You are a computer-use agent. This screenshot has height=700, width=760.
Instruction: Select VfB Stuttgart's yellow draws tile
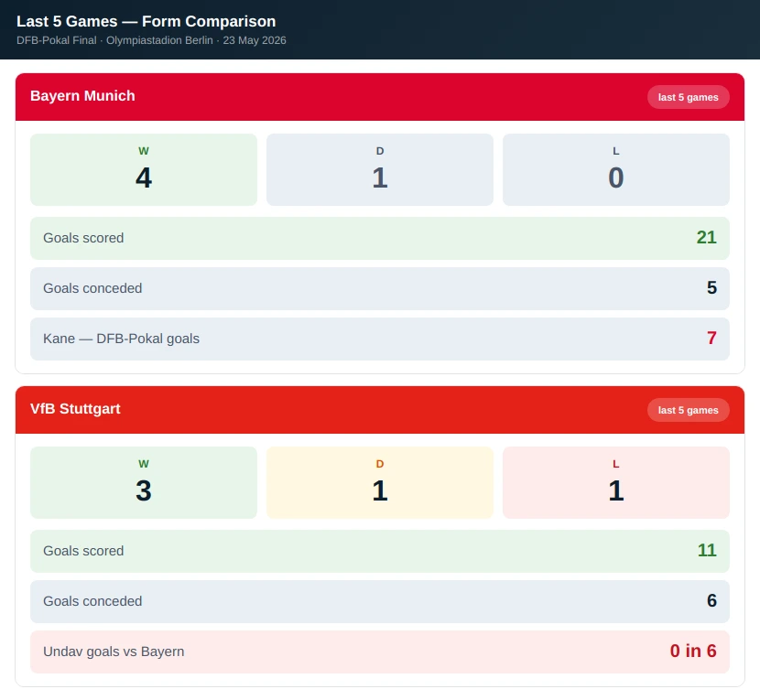380,482
